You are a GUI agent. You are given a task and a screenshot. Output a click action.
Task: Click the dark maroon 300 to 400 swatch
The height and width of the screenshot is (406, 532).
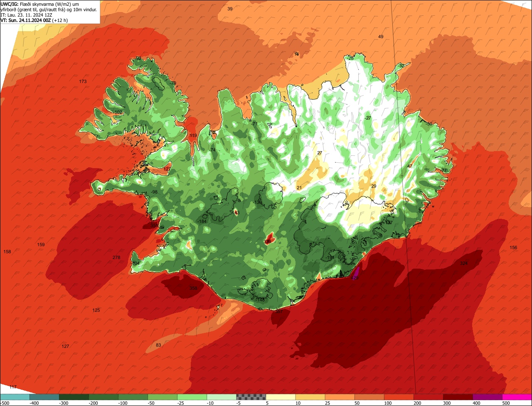click(458, 397)
